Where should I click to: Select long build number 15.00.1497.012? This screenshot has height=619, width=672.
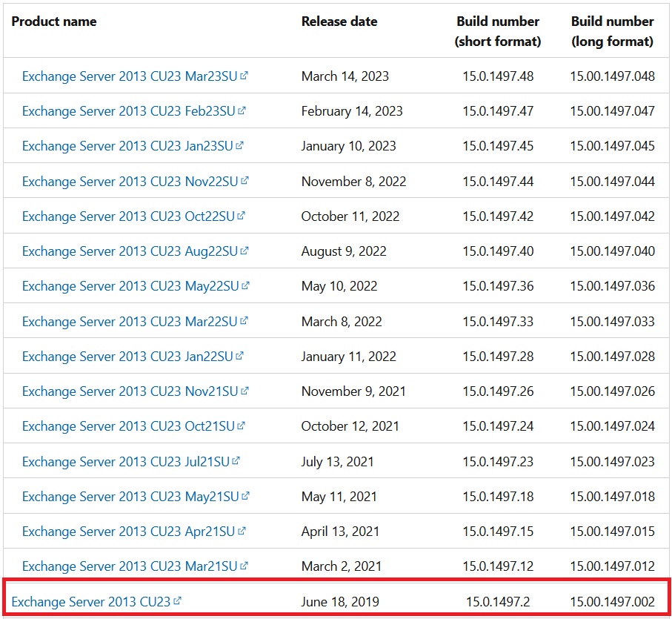tap(613, 566)
